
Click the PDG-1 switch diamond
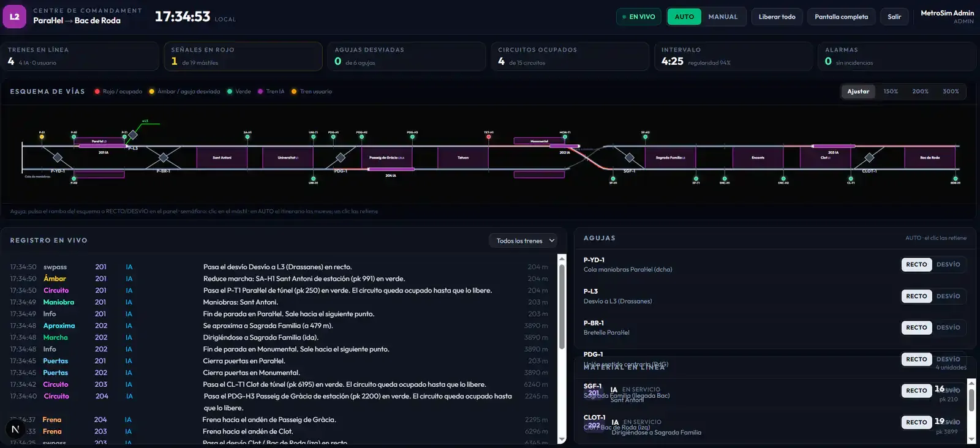tap(341, 158)
